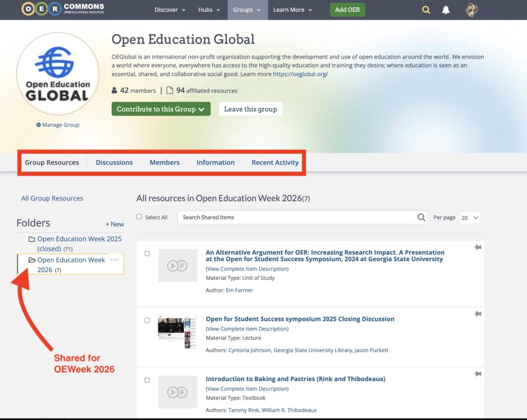Select checkbox for Introduction to Baking and Pastries
The image size is (527, 420).
pos(147,380)
